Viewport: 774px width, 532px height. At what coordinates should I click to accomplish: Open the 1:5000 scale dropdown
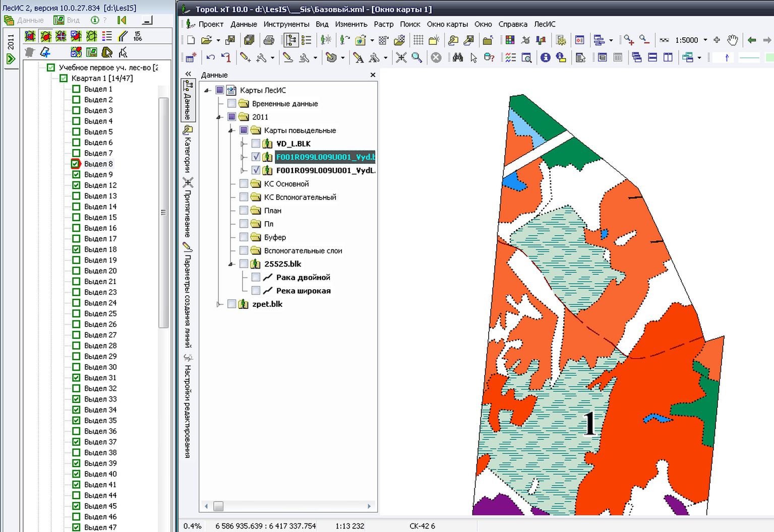(705, 40)
